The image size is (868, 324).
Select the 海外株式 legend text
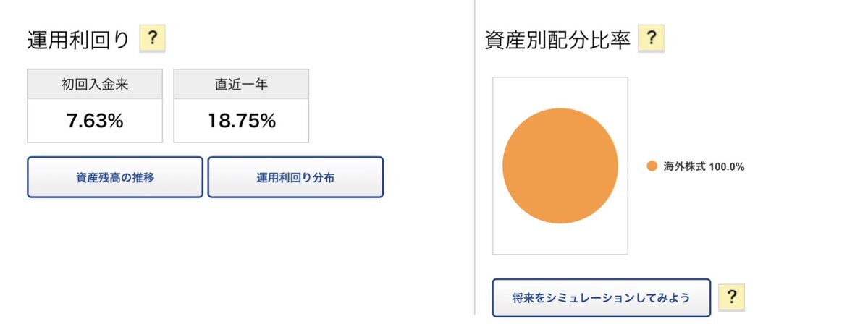(684, 167)
